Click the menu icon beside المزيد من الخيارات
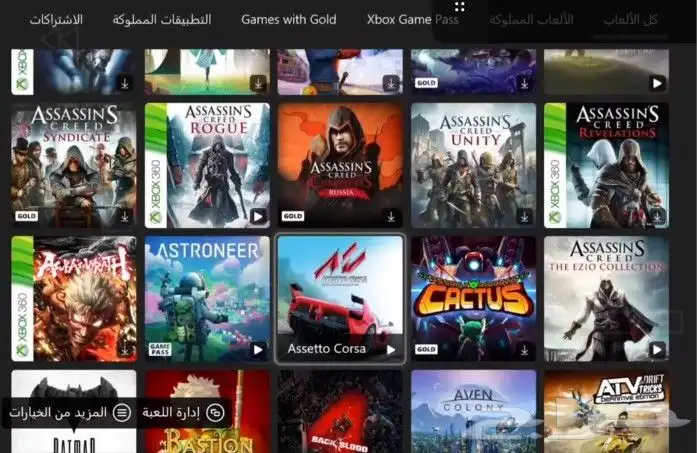The width and height of the screenshot is (697, 453). 121,413
